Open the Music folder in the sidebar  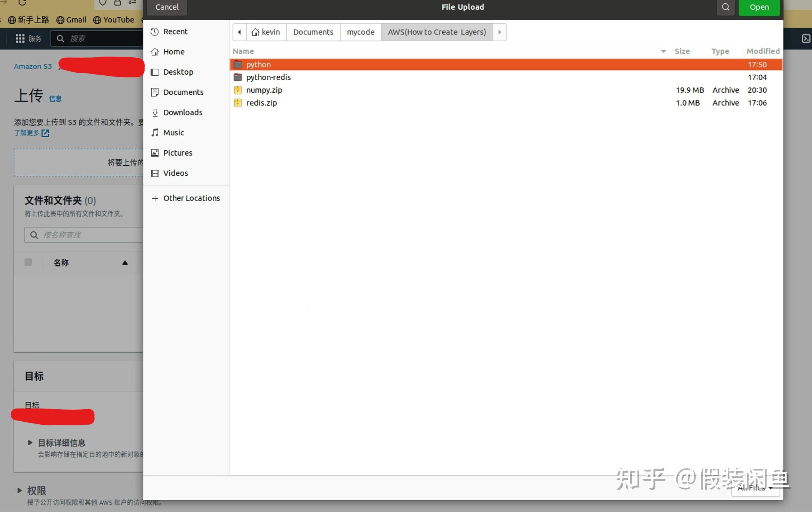[173, 133]
